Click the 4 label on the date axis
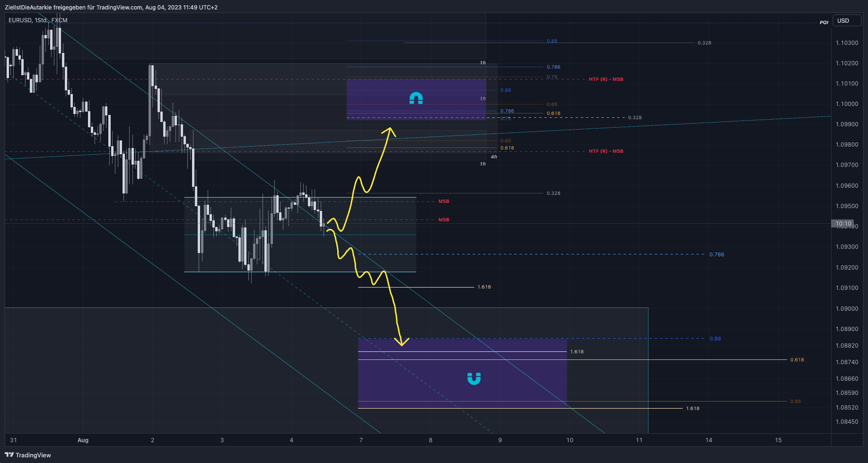The height and width of the screenshot is (463, 868). (291, 440)
